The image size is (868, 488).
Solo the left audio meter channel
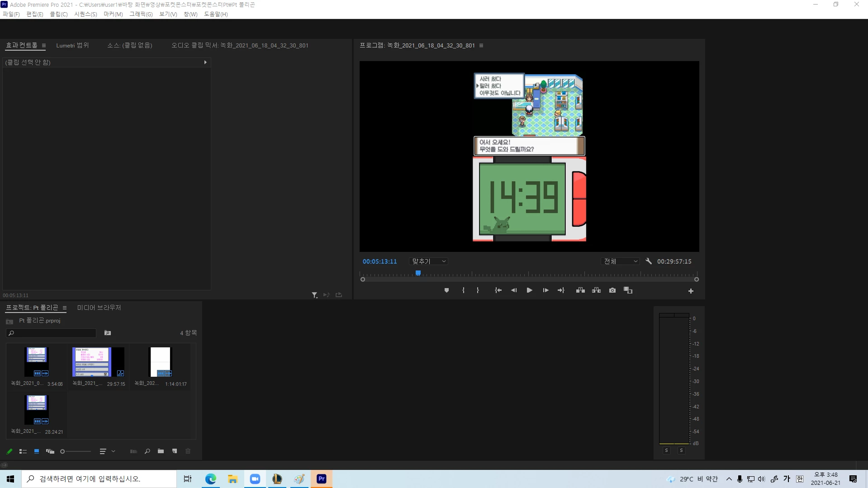point(666,450)
